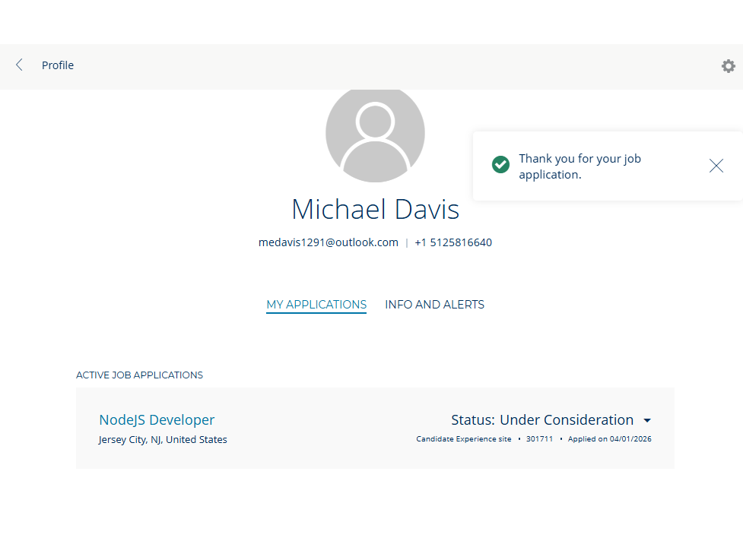Click the Active Job Applications heading
Screen dimensions: 743x560
139,375
